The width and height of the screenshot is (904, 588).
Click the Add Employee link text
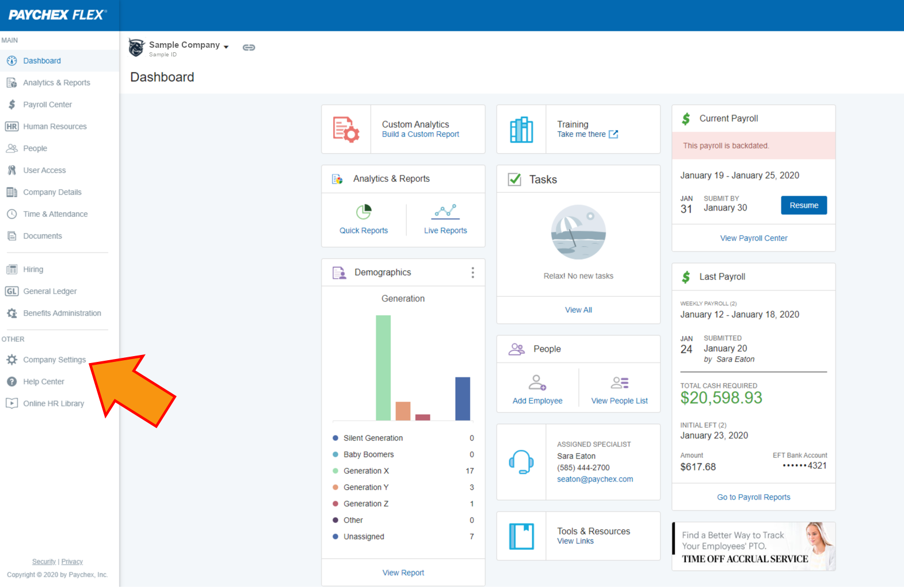pos(537,401)
